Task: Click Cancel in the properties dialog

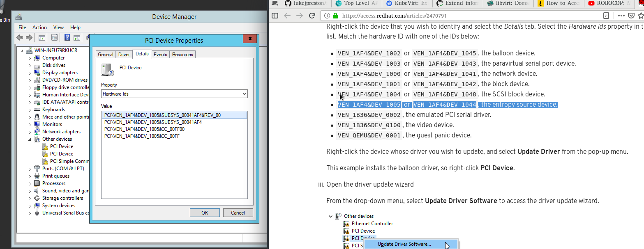Action: point(238,212)
